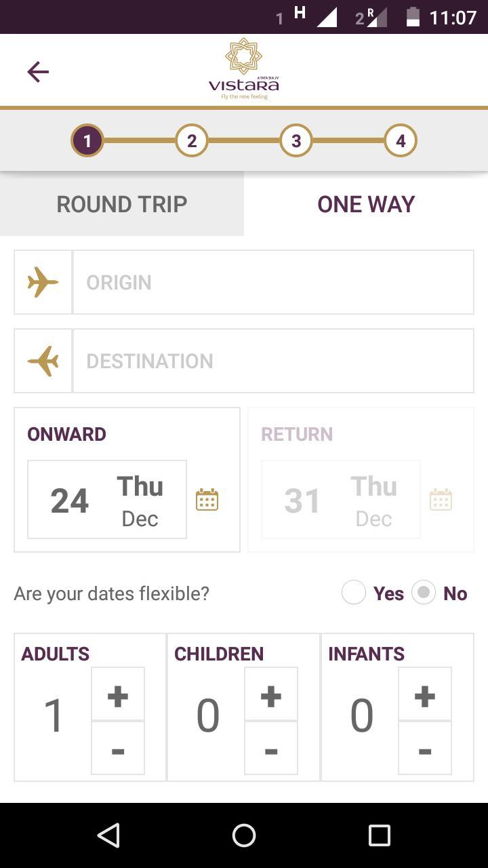Switch to the Round Trip tab
Viewport: 488px width, 868px height.
point(122,203)
